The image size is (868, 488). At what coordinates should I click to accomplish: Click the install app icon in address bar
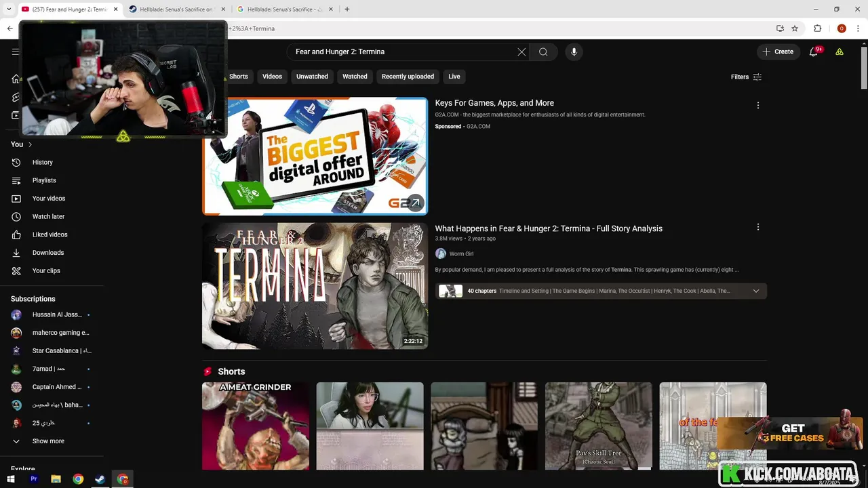coord(780,28)
